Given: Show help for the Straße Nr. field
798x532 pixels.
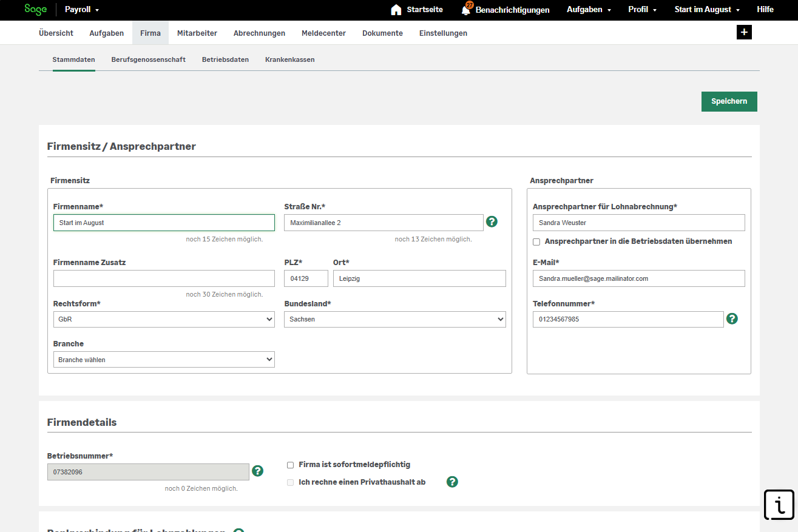Looking at the screenshot, I should [492, 222].
